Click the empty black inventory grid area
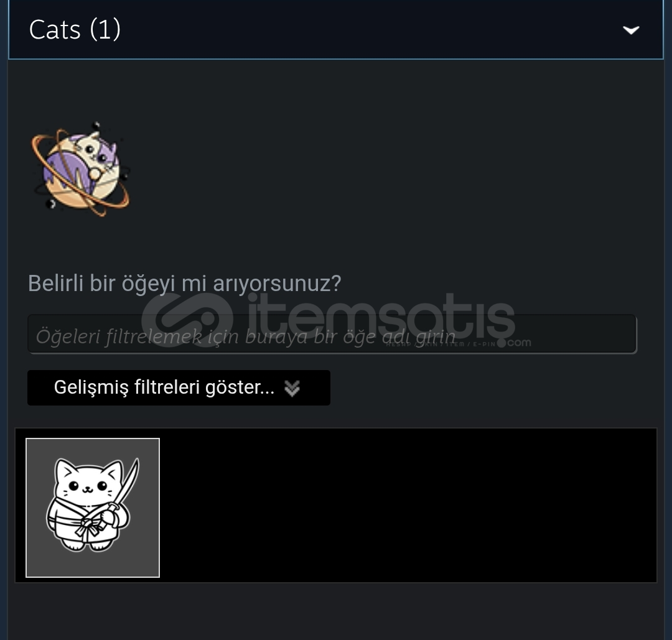Viewport: 672px width, 640px height. click(407, 506)
